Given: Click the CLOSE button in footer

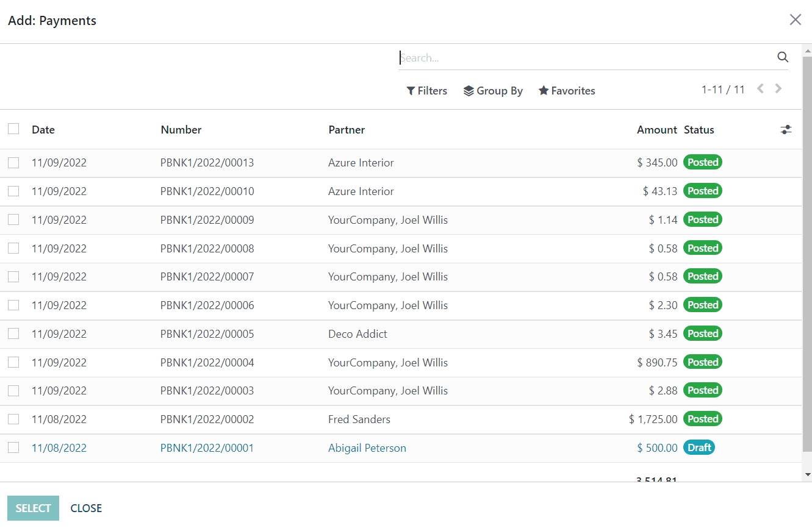Looking at the screenshot, I should point(86,508).
